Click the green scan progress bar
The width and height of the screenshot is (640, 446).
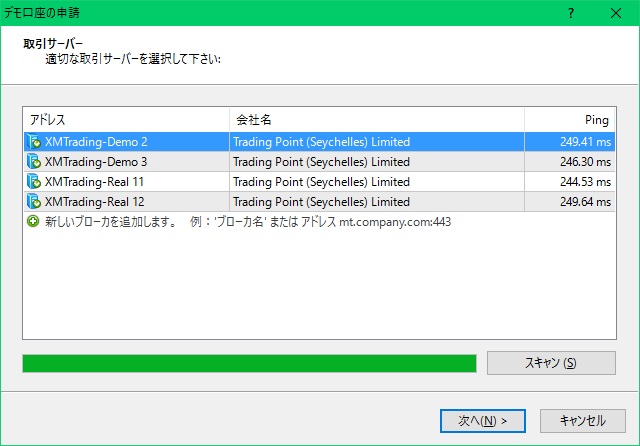pos(249,363)
